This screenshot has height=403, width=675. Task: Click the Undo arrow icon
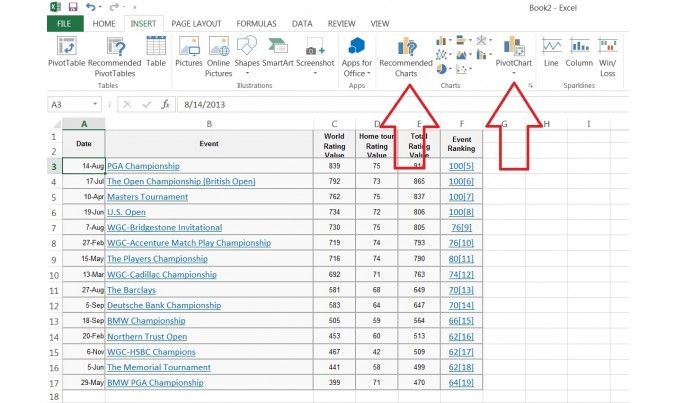coord(90,6)
